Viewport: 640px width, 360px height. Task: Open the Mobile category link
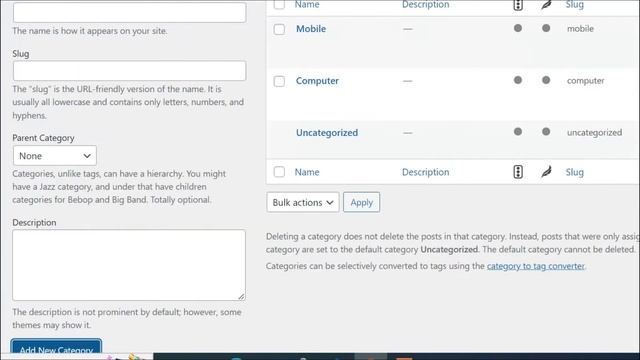click(311, 29)
